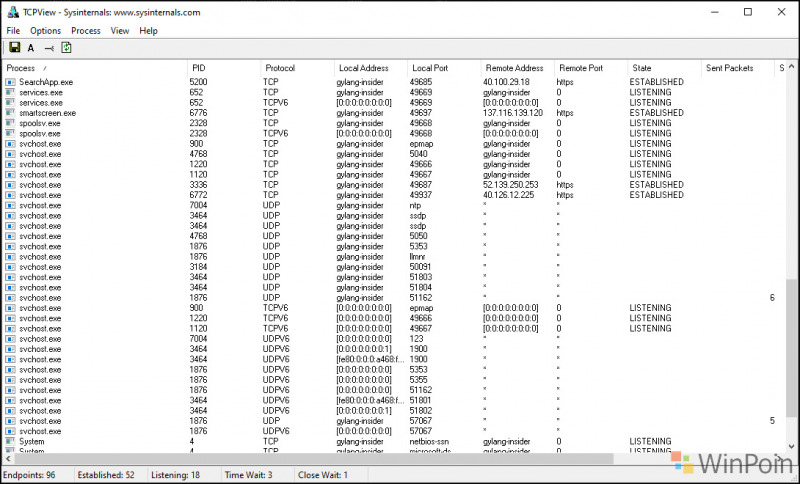
Task: Click local port 51802 cell
Action: (x=421, y=411)
